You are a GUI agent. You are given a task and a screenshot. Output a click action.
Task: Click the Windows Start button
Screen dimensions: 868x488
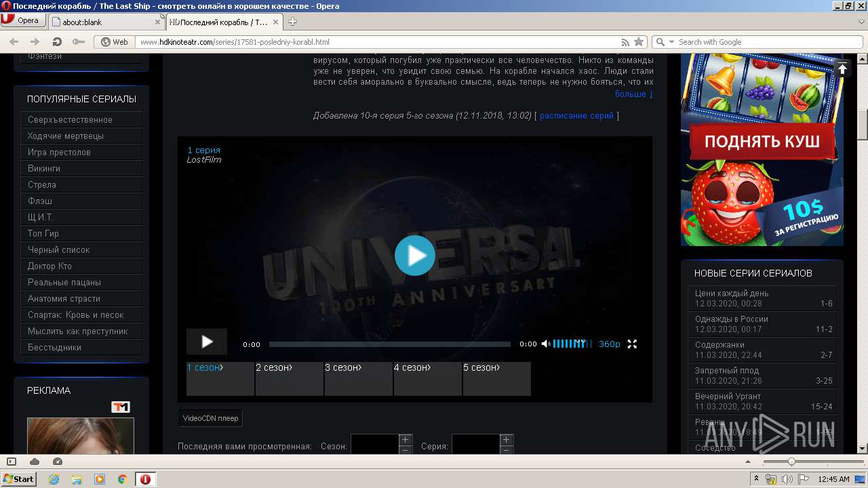(18, 479)
